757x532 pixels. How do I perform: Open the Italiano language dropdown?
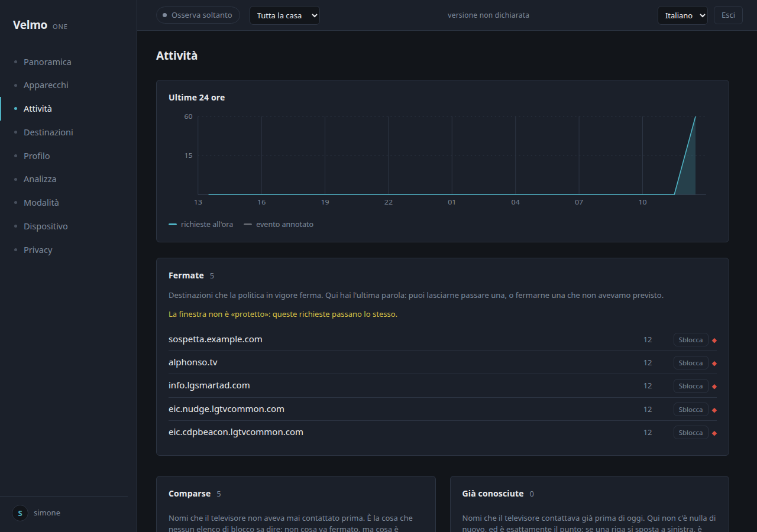click(x=682, y=15)
